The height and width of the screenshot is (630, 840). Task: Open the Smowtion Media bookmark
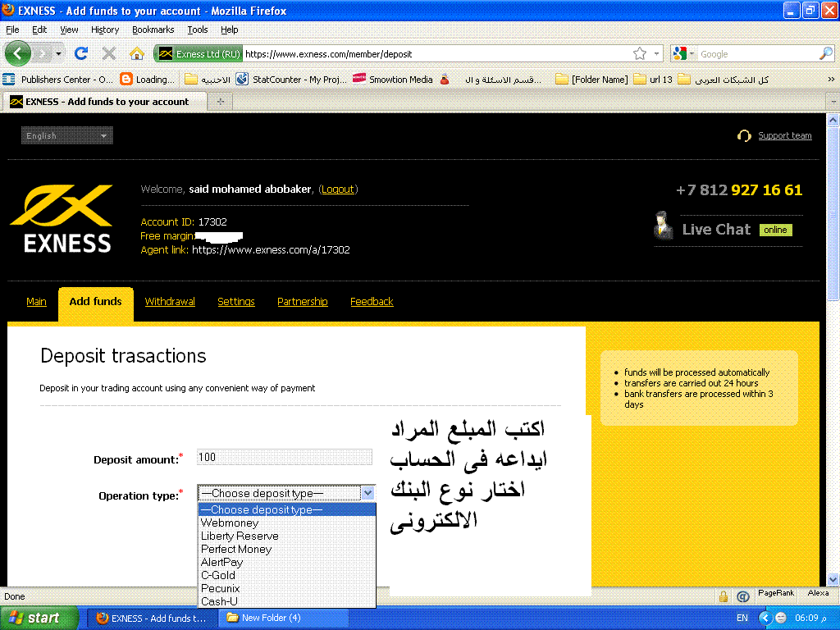(393, 80)
